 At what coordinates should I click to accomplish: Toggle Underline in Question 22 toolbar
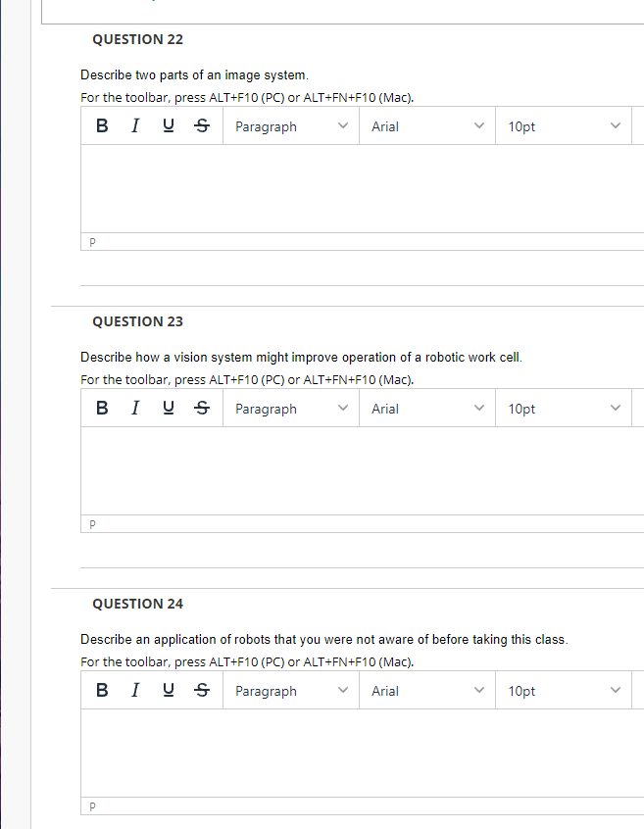pyautogui.click(x=169, y=125)
